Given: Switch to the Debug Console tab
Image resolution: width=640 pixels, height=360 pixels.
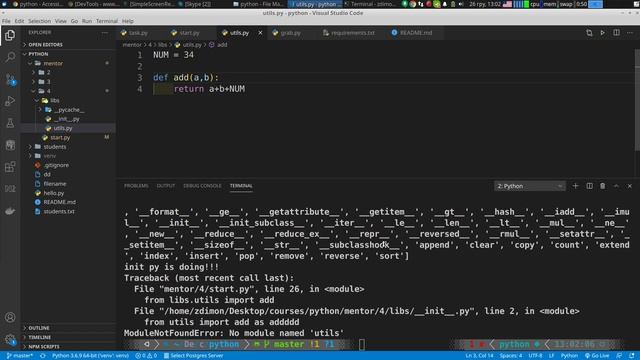Looking at the screenshot, I should click(x=202, y=186).
